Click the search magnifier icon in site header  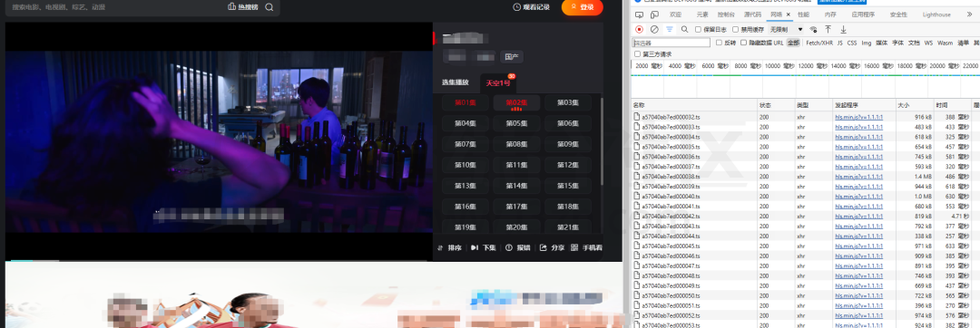269,7
